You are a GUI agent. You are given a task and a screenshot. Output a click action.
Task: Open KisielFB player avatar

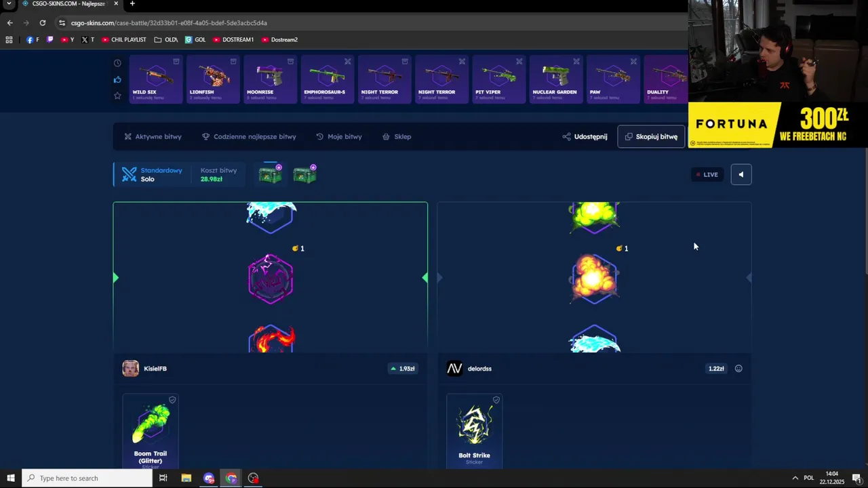[130, 368]
